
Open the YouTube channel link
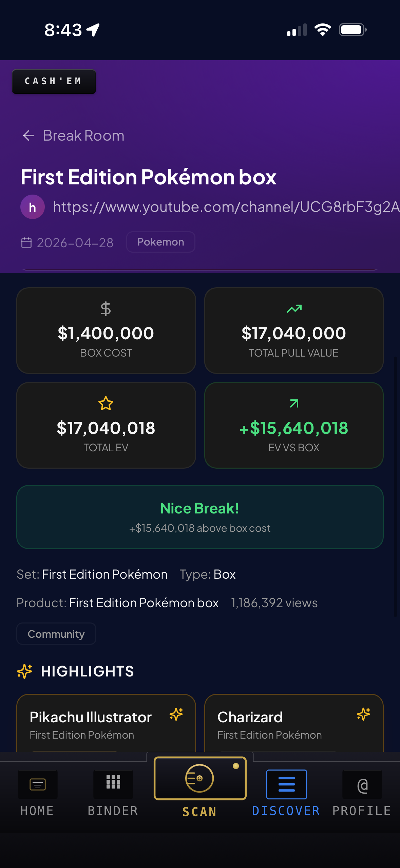coord(226,207)
